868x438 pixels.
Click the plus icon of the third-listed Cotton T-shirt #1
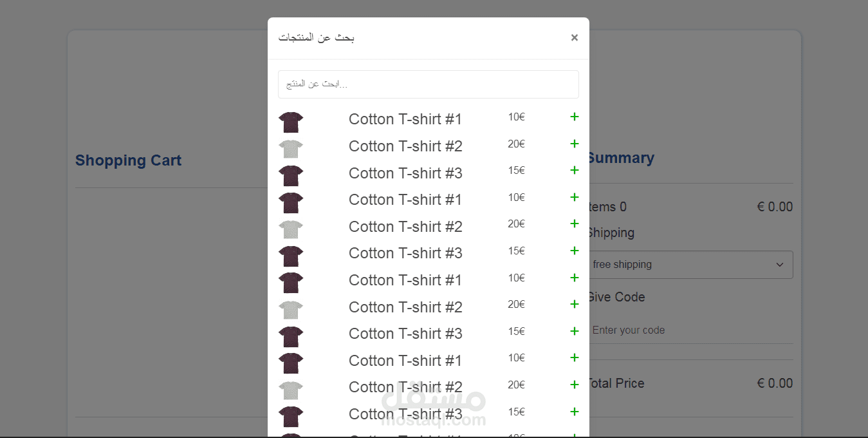pos(575,278)
